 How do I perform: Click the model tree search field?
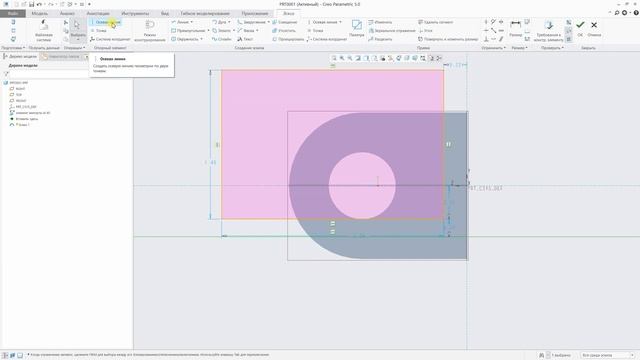(48, 74)
